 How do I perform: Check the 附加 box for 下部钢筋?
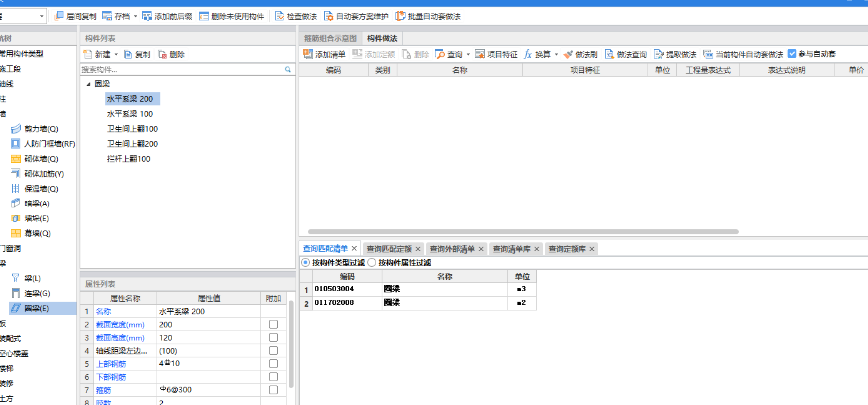[273, 377]
